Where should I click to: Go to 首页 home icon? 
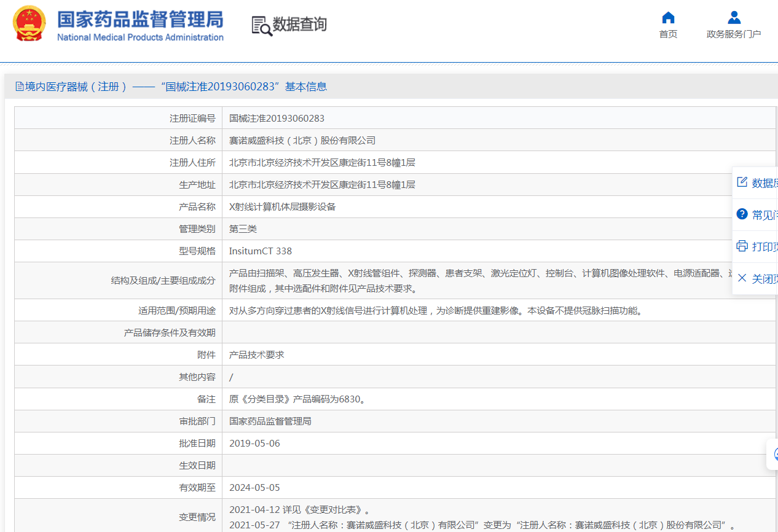(x=668, y=17)
